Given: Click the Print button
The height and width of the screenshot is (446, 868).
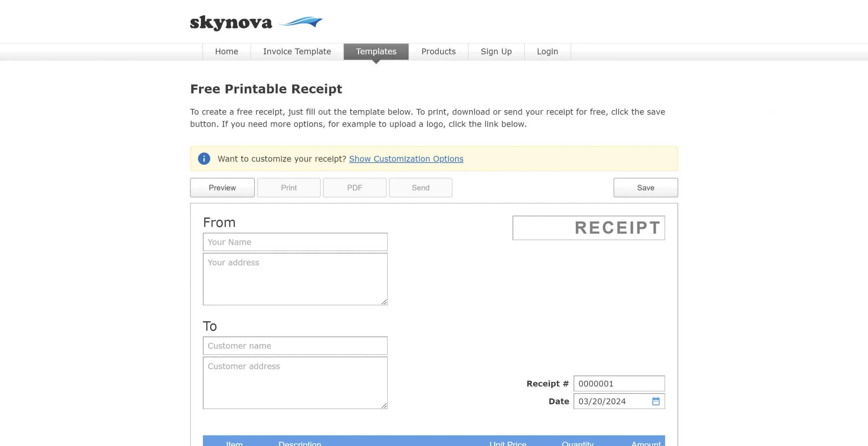Looking at the screenshot, I should 289,187.
